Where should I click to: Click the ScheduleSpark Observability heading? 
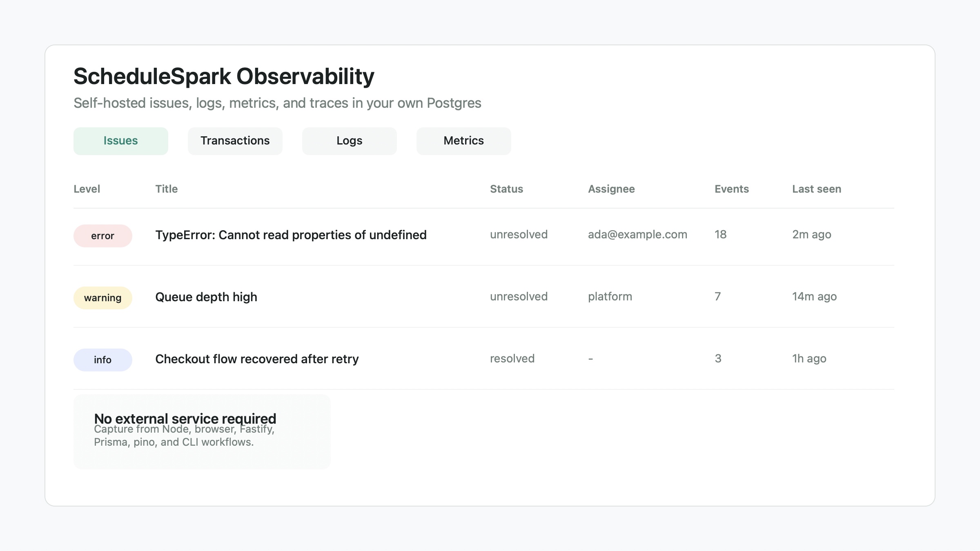[x=224, y=76]
